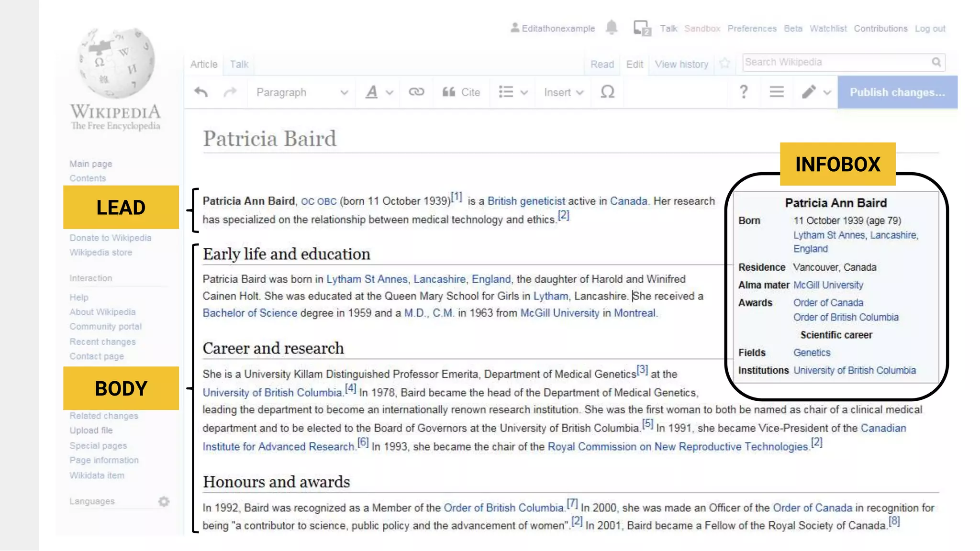
Task: Open the View history tab
Action: tap(681, 64)
